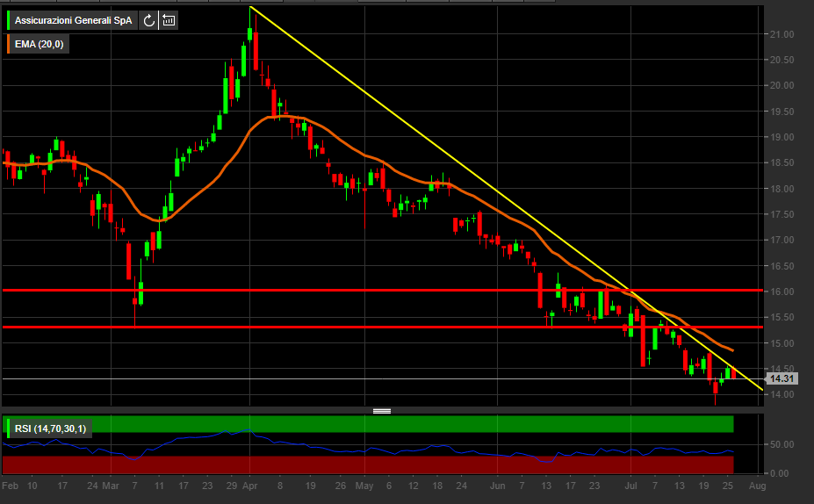Click the orange color bar beside EMA label
This screenshot has height=504, width=814.
tap(9, 43)
